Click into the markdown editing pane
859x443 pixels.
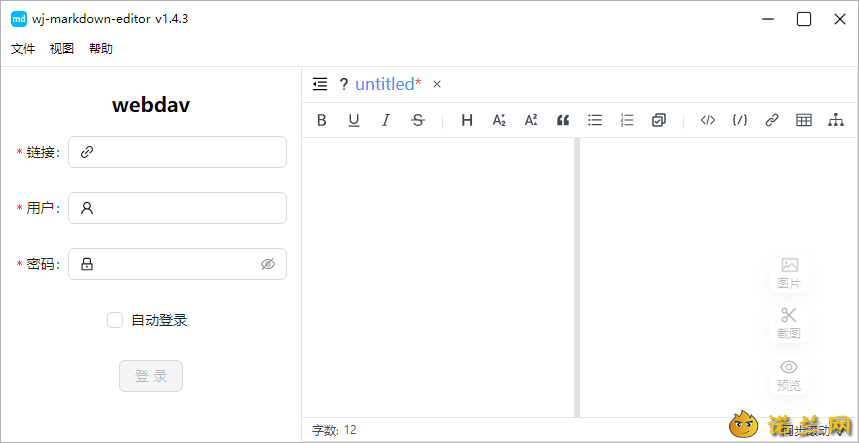point(438,277)
